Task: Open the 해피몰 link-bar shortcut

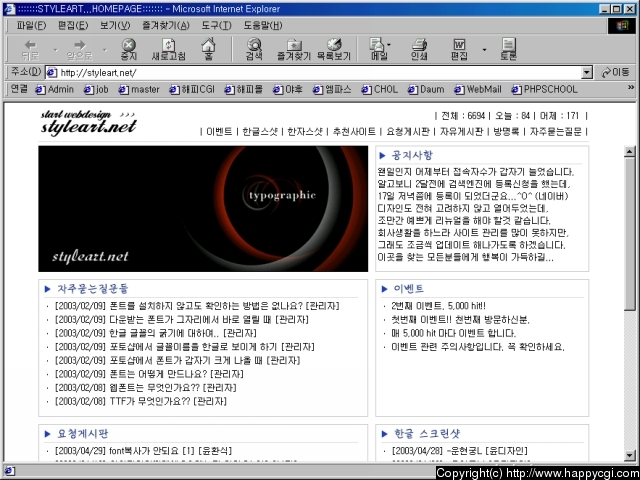Action: click(x=244, y=89)
